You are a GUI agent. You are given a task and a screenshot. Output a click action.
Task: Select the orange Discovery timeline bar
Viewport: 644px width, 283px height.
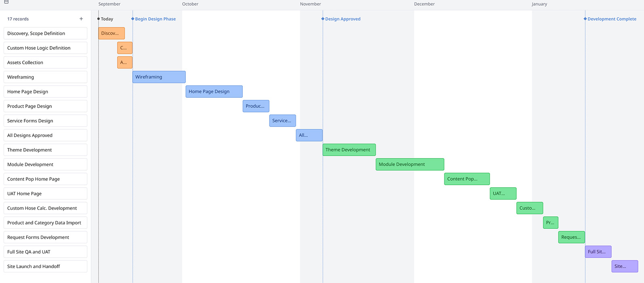click(112, 34)
